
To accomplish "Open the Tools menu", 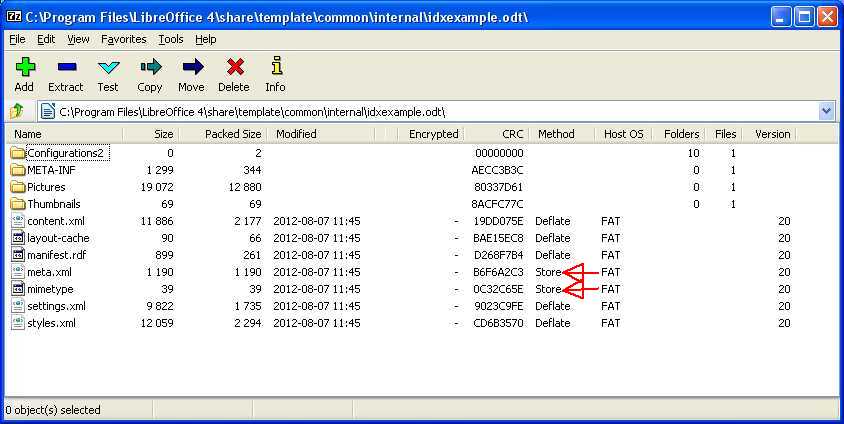I will pos(170,39).
